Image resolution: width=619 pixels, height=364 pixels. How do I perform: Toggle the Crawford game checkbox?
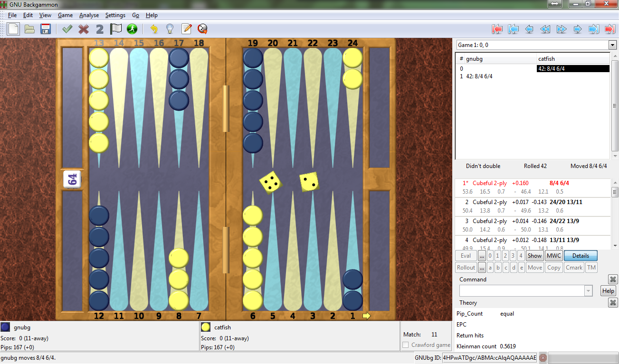point(406,345)
